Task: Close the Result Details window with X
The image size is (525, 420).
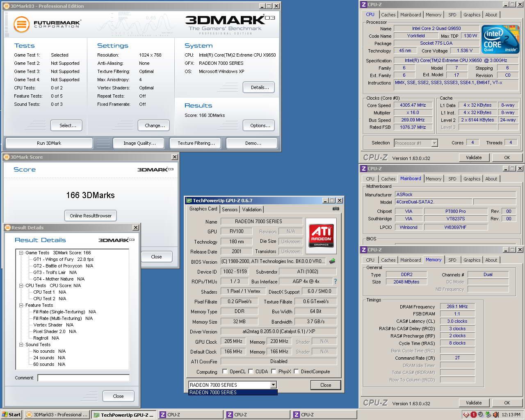Action: tap(136, 228)
